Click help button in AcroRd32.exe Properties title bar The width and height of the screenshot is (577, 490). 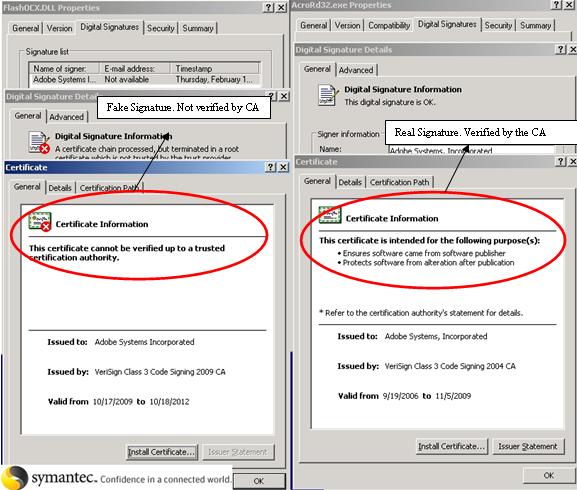point(556,5)
